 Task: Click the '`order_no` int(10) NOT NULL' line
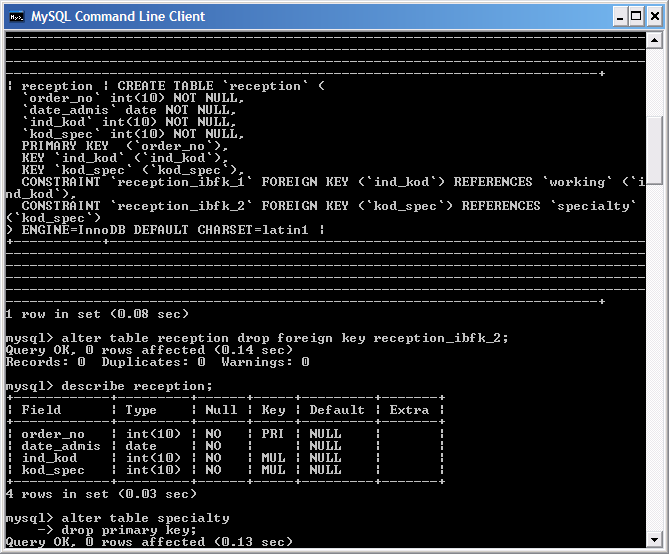pyautogui.click(x=133, y=98)
